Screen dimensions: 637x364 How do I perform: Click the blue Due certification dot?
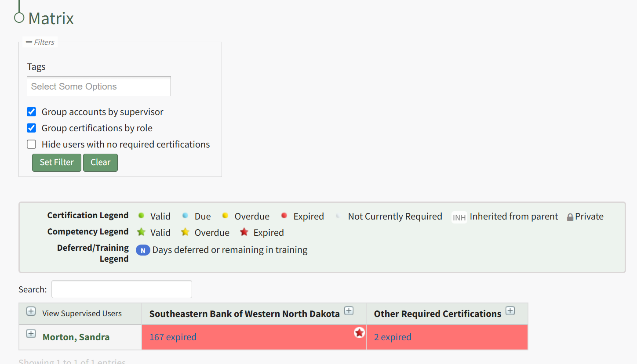186,216
